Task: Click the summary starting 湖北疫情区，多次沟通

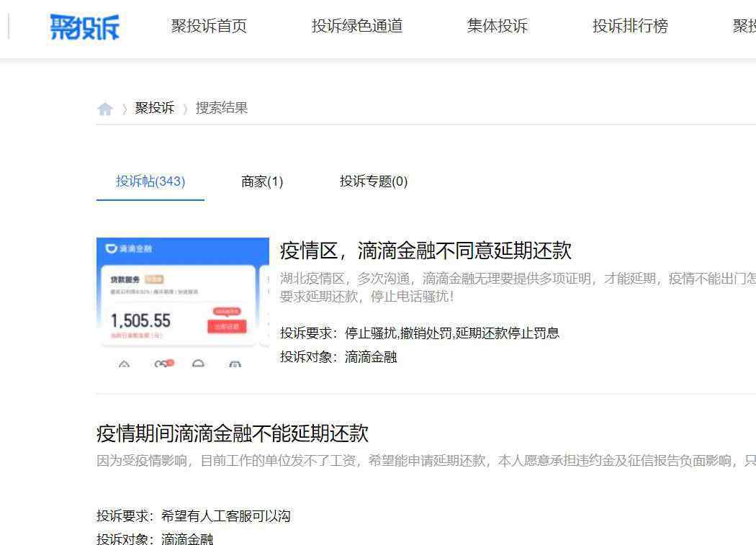Action: (x=518, y=287)
